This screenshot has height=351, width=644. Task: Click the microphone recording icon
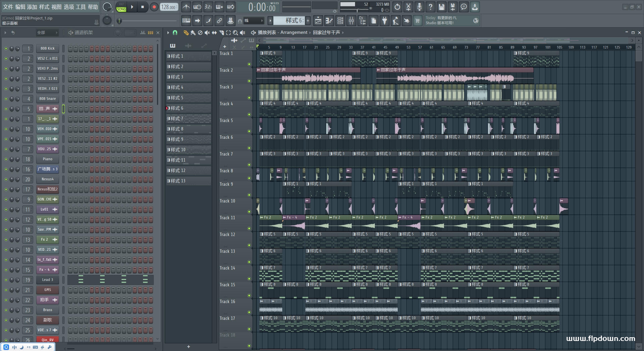[x=419, y=7]
